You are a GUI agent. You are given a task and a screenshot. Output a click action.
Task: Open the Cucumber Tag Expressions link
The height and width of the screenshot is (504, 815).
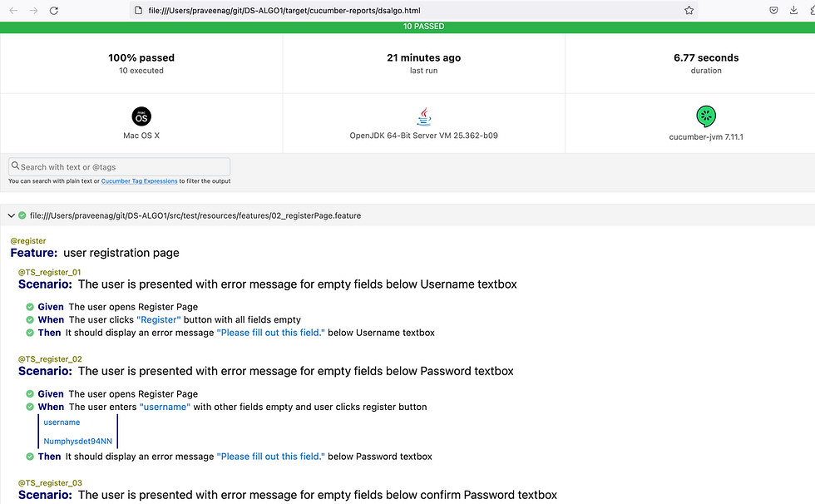click(139, 181)
